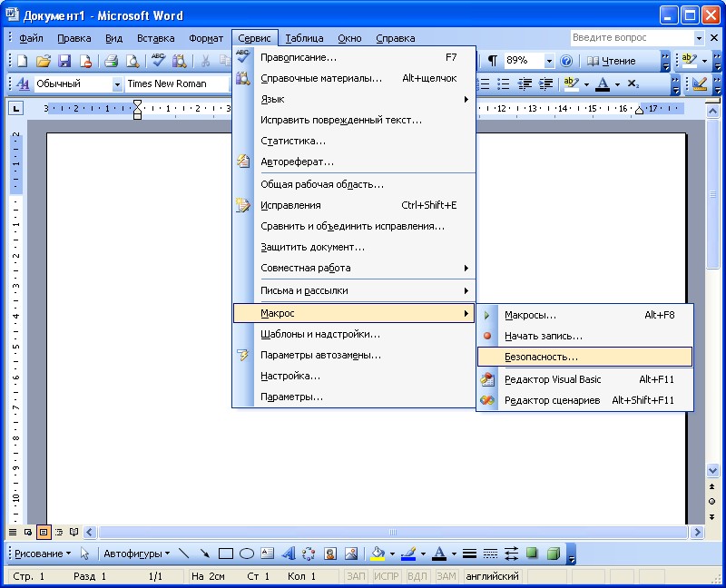
Task: Toggle the ИСПР track changes indicator
Action: [x=387, y=576]
